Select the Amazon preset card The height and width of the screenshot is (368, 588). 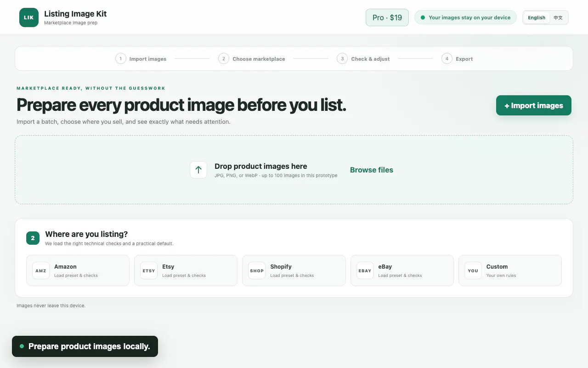click(x=78, y=270)
